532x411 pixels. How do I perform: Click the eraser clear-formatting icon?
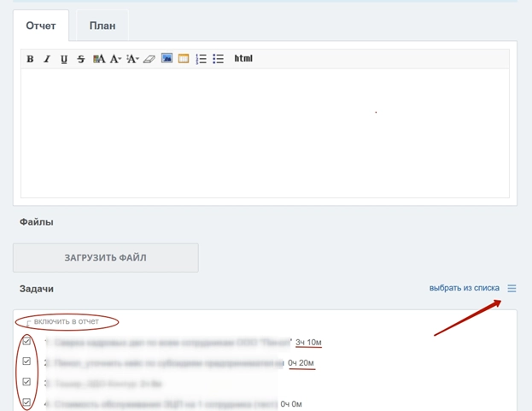(149, 59)
